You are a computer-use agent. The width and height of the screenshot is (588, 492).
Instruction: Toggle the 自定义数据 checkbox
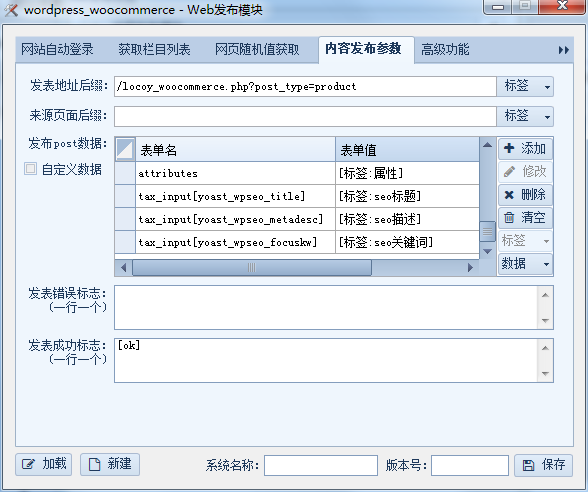pyautogui.click(x=30, y=169)
